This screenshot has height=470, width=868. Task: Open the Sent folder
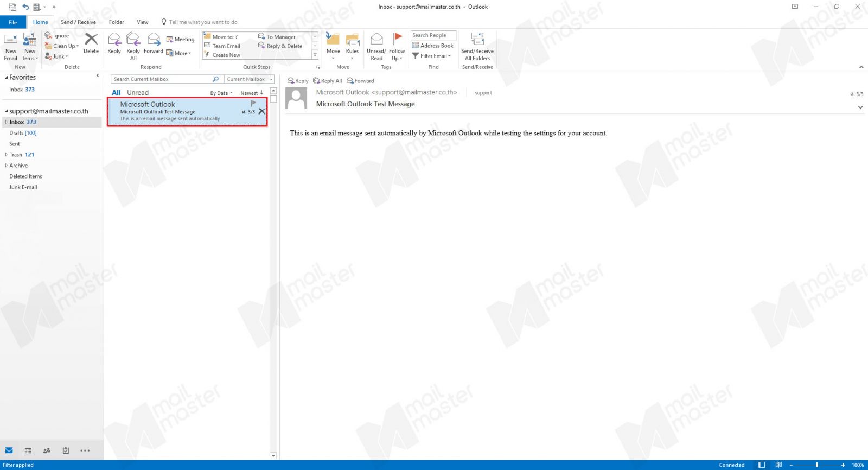click(x=15, y=144)
